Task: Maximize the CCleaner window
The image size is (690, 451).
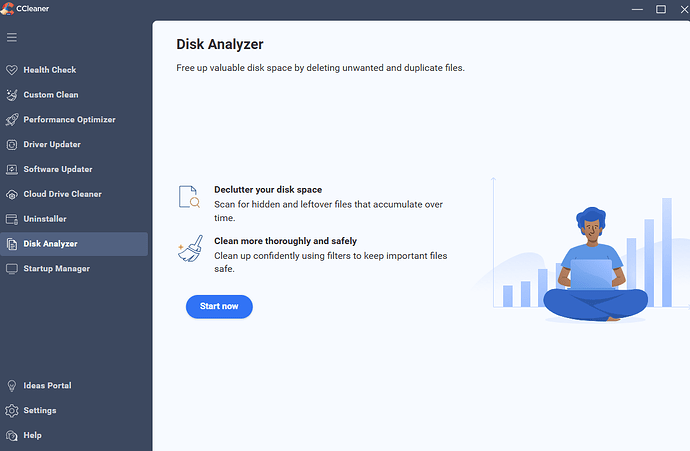Action: (x=661, y=8)
